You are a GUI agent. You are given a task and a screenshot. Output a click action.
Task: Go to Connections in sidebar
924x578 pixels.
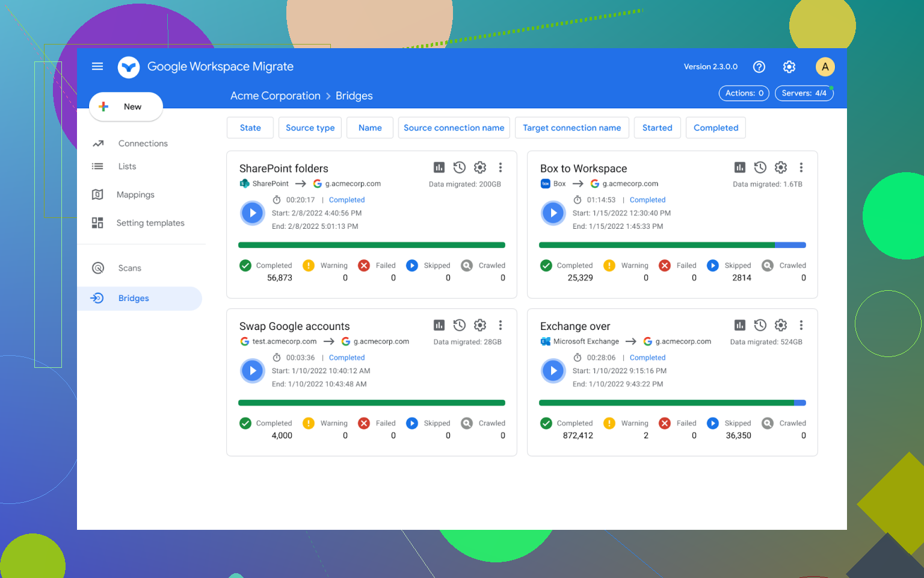pos(143,143)
